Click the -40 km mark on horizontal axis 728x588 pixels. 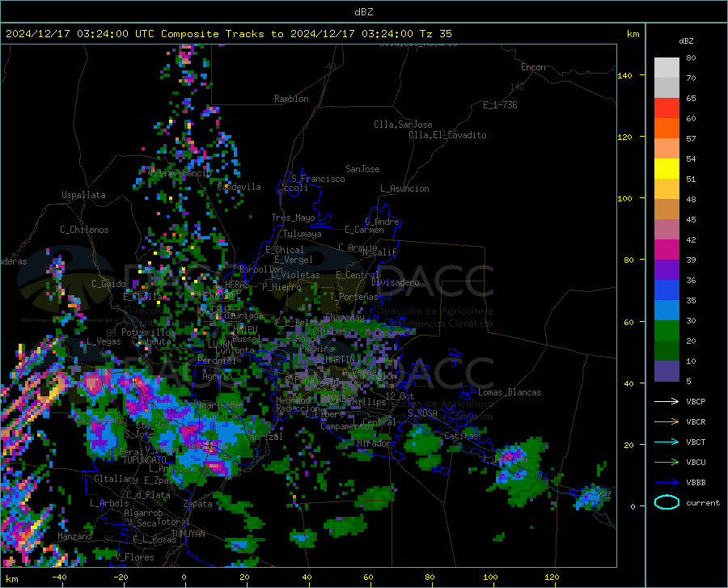(x=59, y=577)
